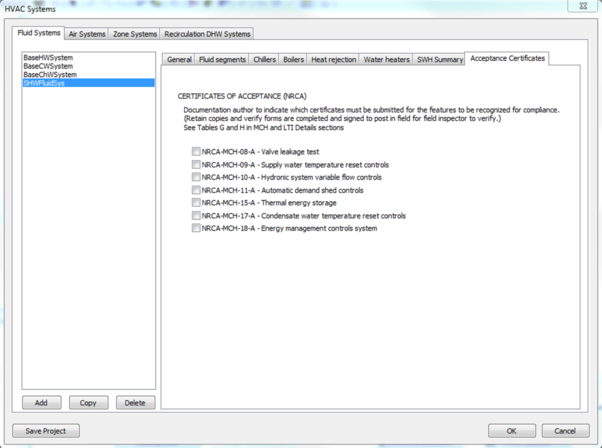This screenshot has height=448, width=602.
Task: Select the Boilers tab
Action: pos(293,60)
